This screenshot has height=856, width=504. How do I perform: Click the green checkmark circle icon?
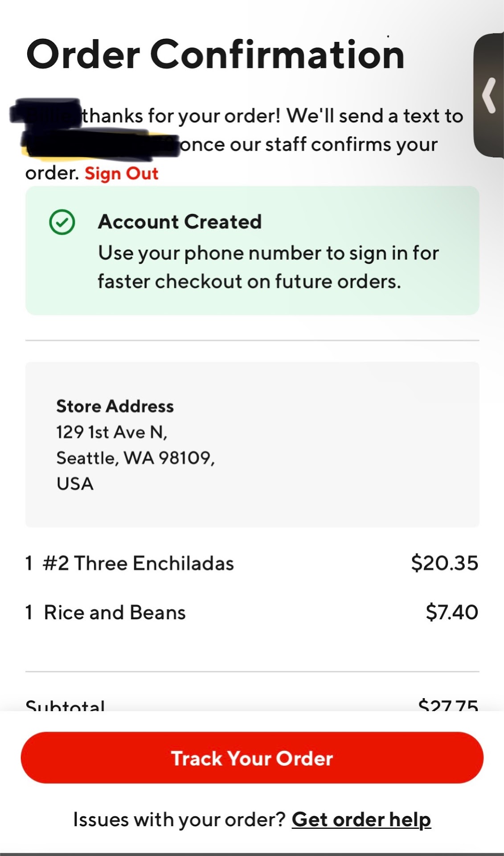click(x=62, y=222)
